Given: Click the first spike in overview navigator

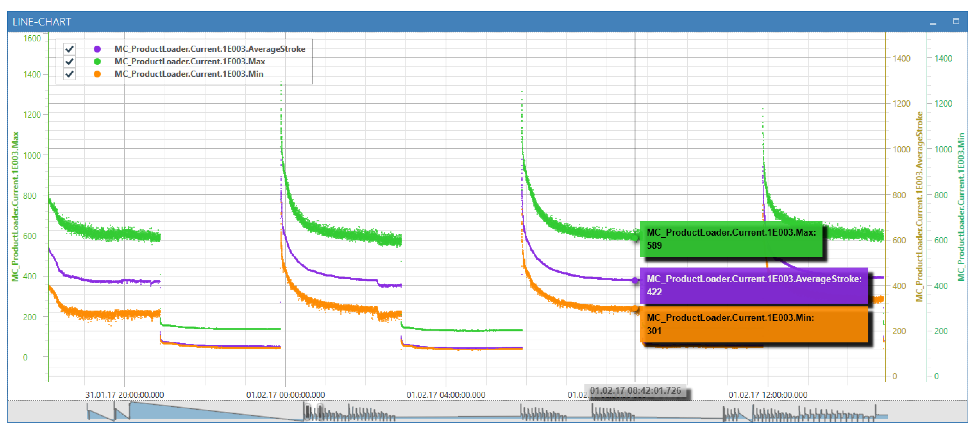Looking at the screenshot, I should coord(88,411).
